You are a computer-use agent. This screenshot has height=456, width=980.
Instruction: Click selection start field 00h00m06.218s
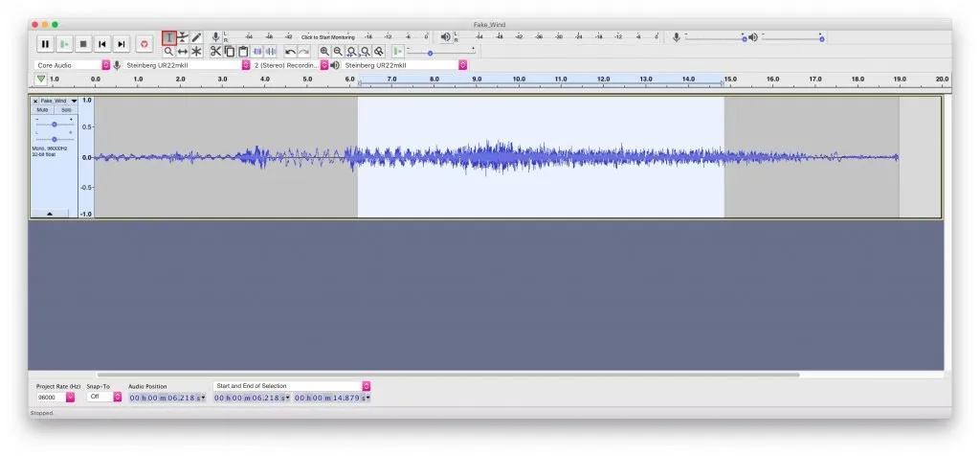[x=252, y=398]
